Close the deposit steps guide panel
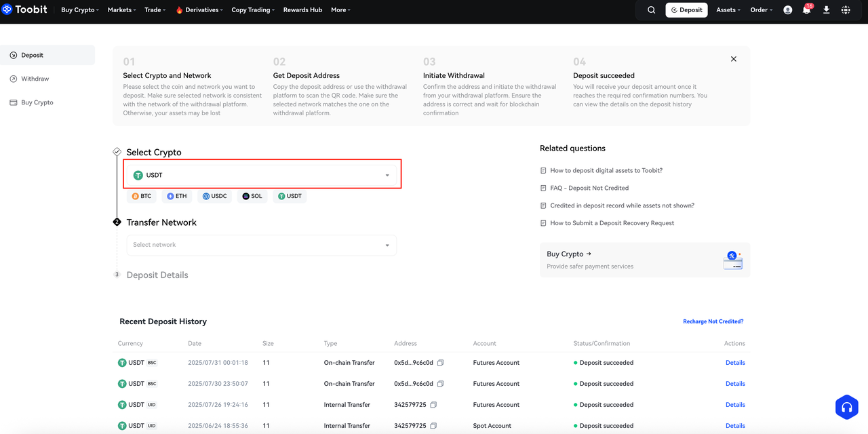Image resolution: width=868 pixels, height=434 pixels. point(734,59)
